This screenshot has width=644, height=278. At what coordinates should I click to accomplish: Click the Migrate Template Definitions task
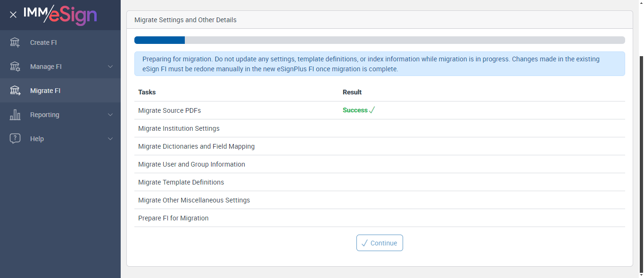pos(181,182)
